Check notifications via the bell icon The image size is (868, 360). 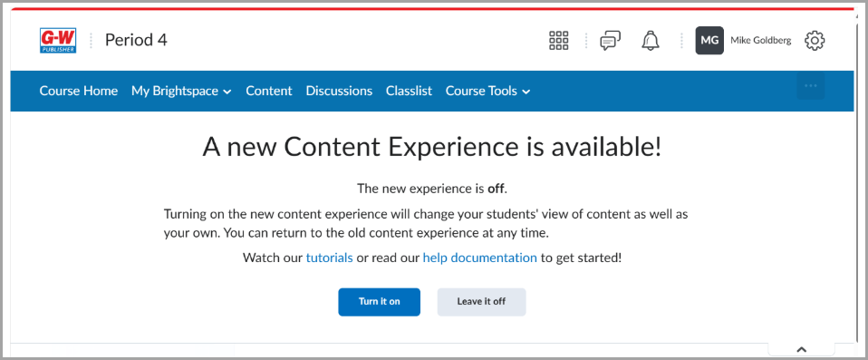pos(651,41)
